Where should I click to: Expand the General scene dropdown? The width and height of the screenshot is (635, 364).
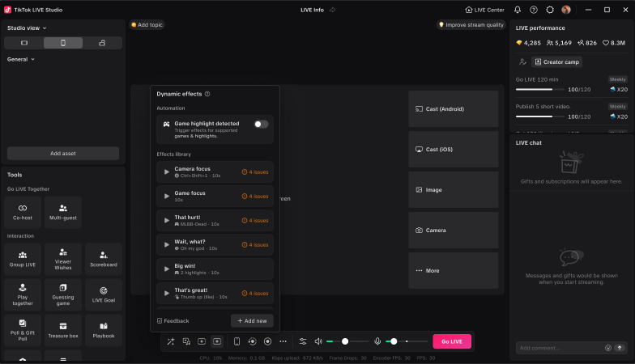point(21,59)
